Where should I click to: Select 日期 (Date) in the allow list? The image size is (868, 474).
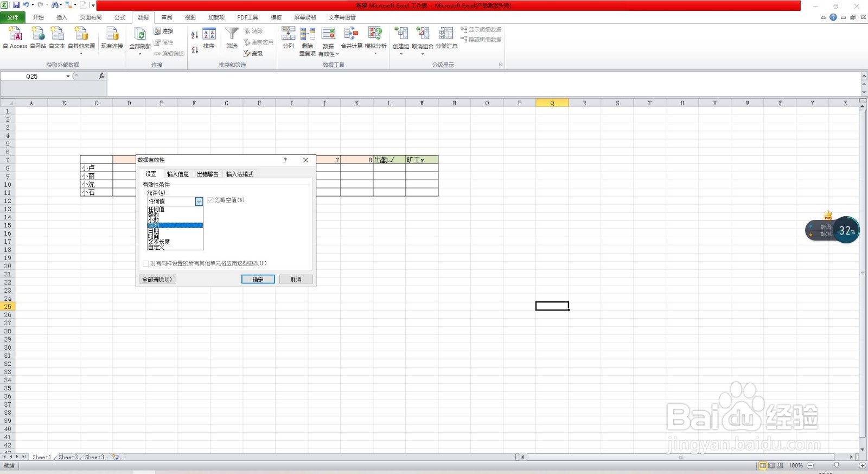tap(175, 231)
